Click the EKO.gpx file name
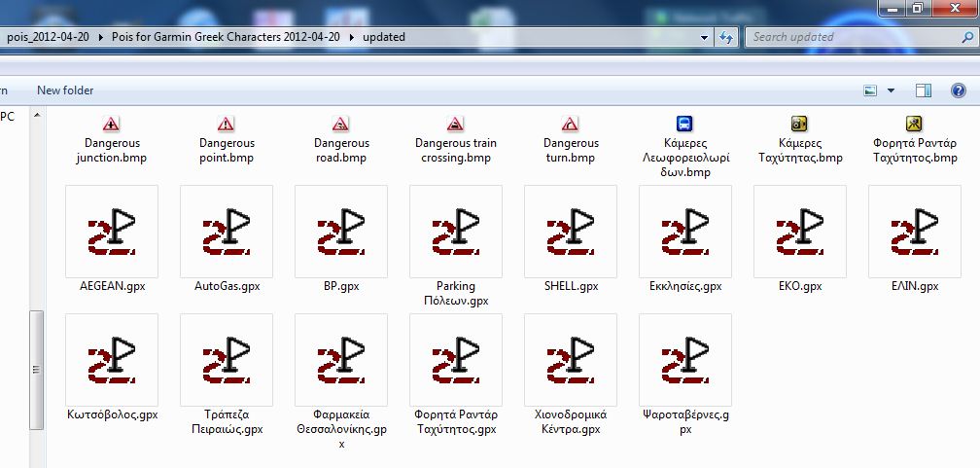The image size is (980, 468). (801, 287)
